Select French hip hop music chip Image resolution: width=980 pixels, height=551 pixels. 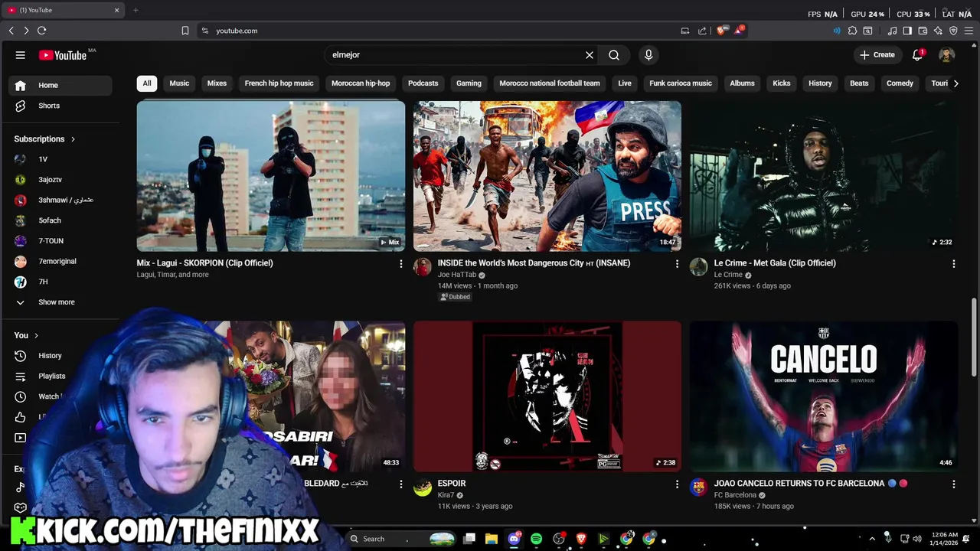pyautogui.click(x=279, y=83)
